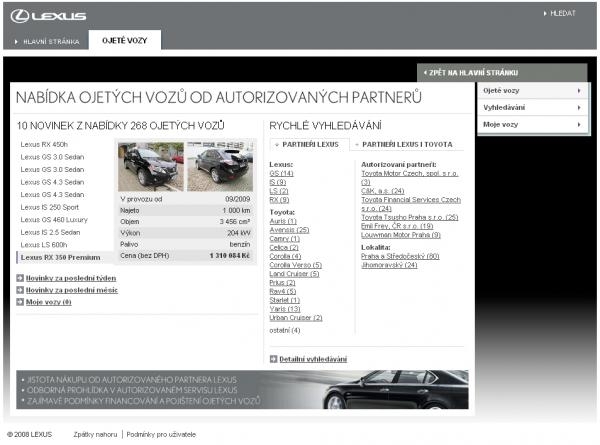Filter by Land Cruiser (5)
The image size is (600, 445).
[x=294, y=274]
